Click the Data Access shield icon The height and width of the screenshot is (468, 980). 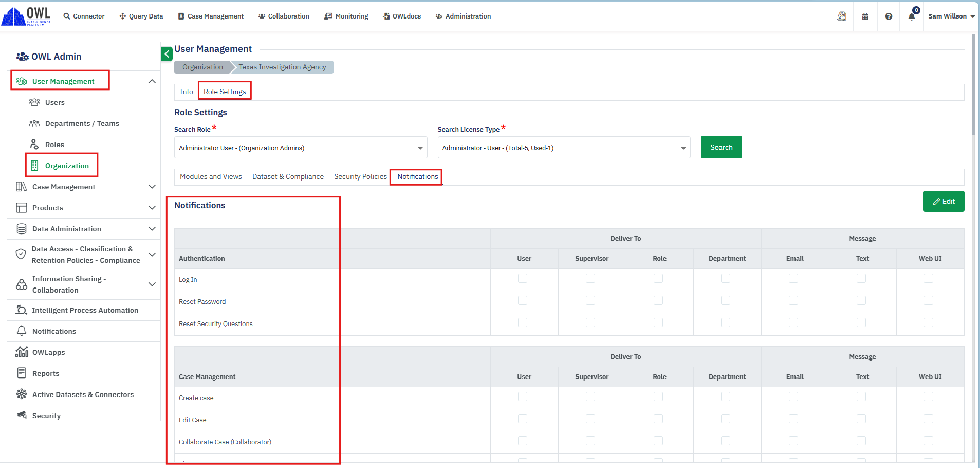21,254
